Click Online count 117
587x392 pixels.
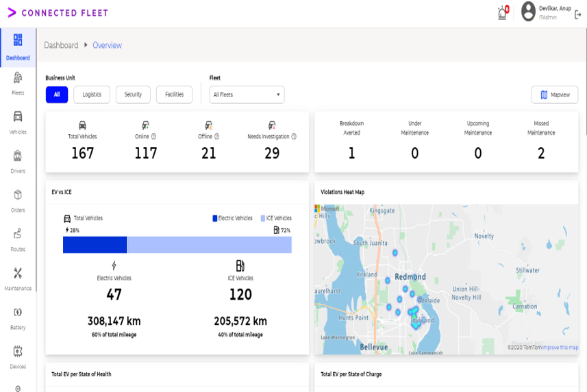point(146,153)
